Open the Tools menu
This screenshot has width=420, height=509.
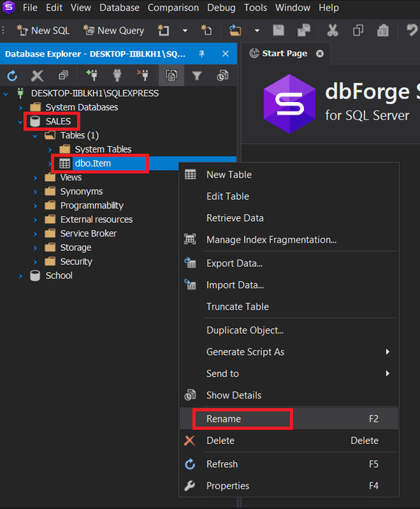256,8
